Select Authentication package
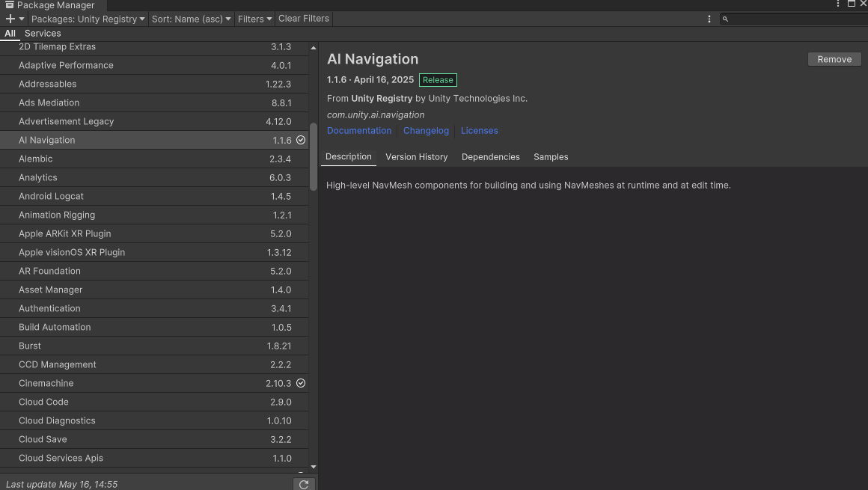Viewport: 868px width, 490px height. 154,308
